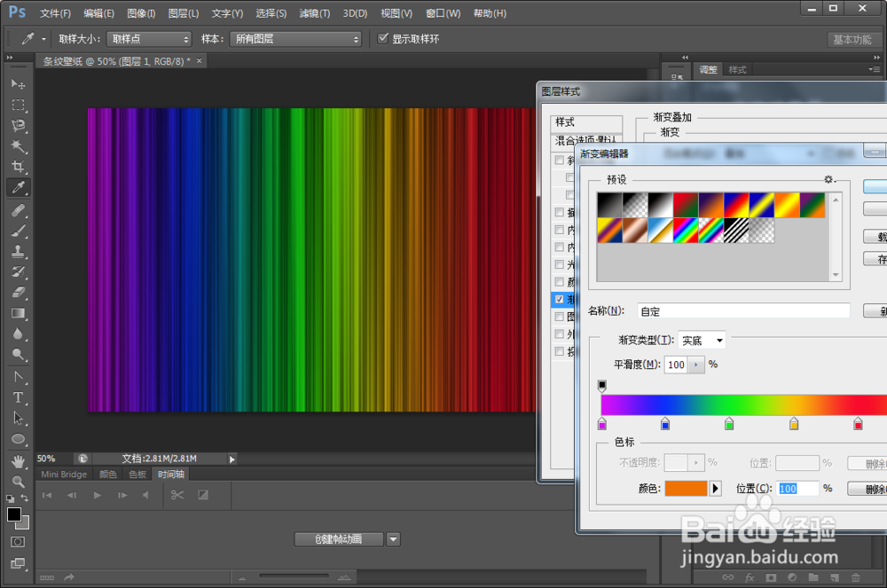Choose the rainbow Spectrum gradient preset

click(685, 231)
